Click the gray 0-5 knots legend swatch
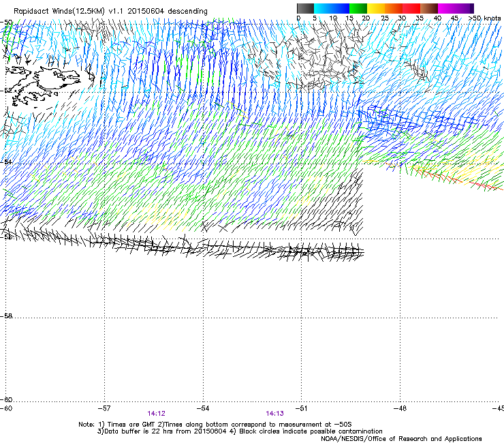Image resolution: width=504 pixels, height=443 pixels. 305,8
